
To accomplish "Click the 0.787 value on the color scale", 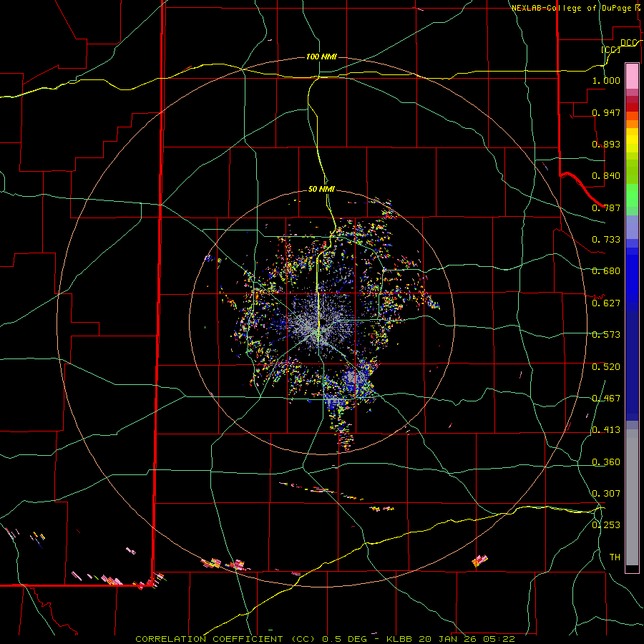I will (x=606, y=208).
